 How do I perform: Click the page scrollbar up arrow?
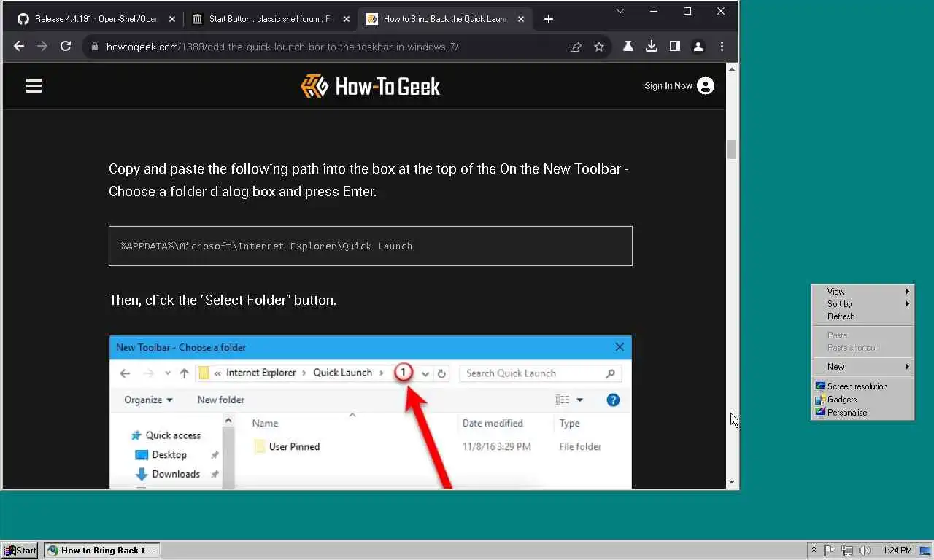click(x=732, y=69)
